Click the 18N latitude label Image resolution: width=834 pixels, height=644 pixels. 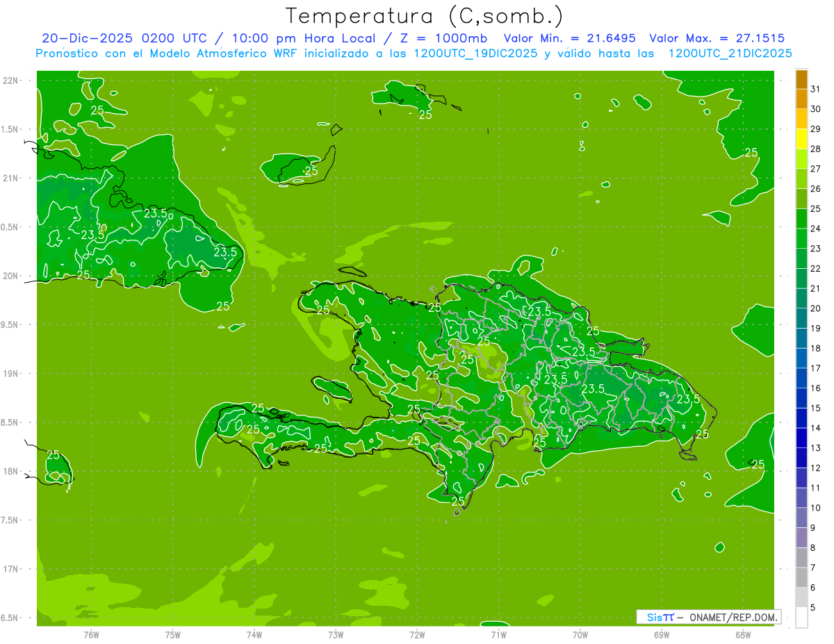(11, 472)
